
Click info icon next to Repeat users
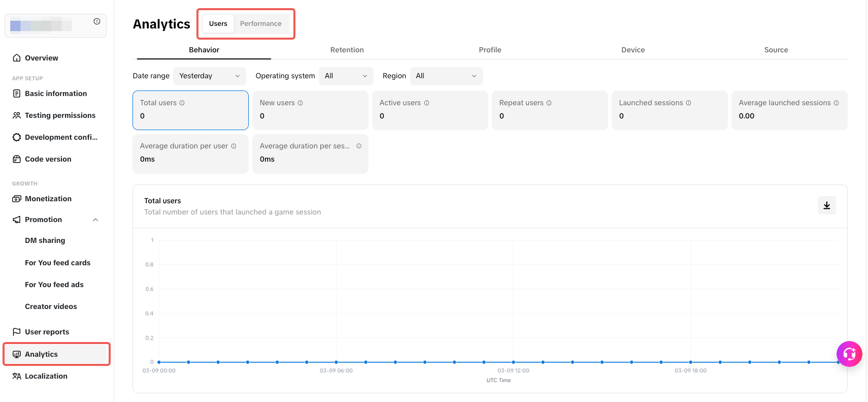549,103
